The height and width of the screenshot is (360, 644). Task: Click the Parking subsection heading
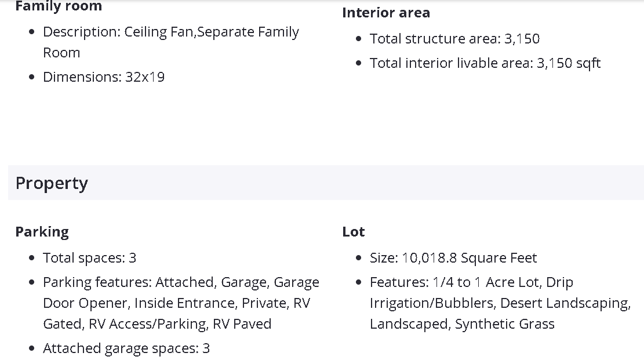[42, 232]
